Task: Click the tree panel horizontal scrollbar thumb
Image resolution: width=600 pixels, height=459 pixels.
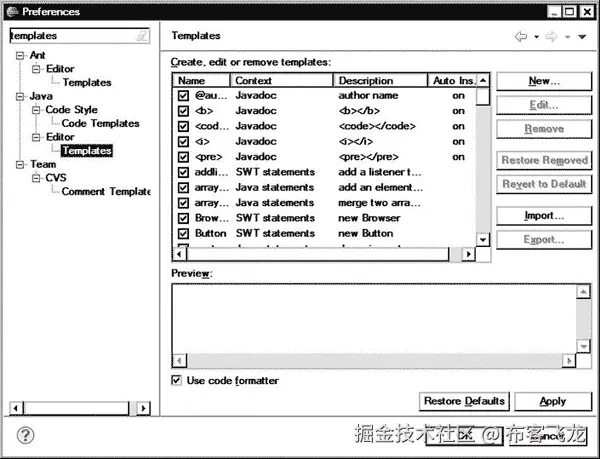Action: click(x=77, y=408)
